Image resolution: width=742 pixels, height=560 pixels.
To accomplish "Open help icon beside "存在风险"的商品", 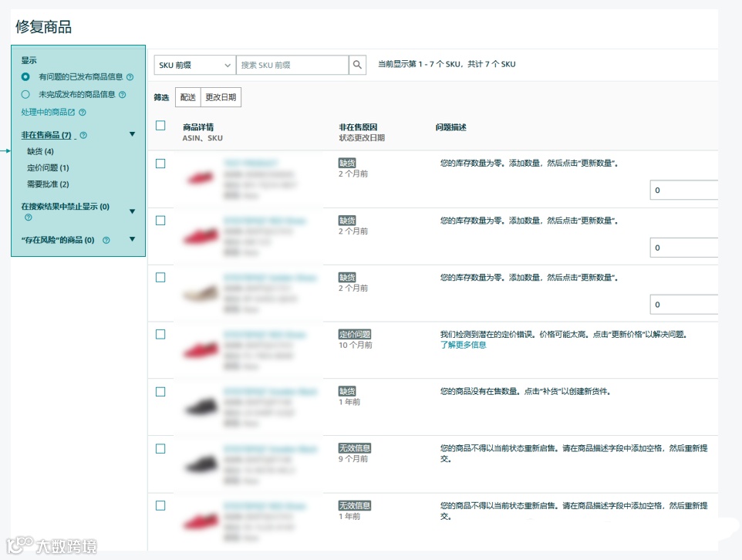I will pos(106,240).
